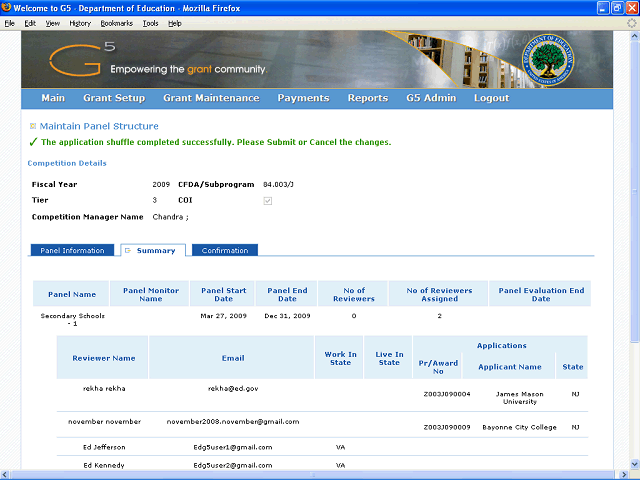640x480 pixels.
Task: Click the Firefox icon in the title bar
Action: point(7,7)
